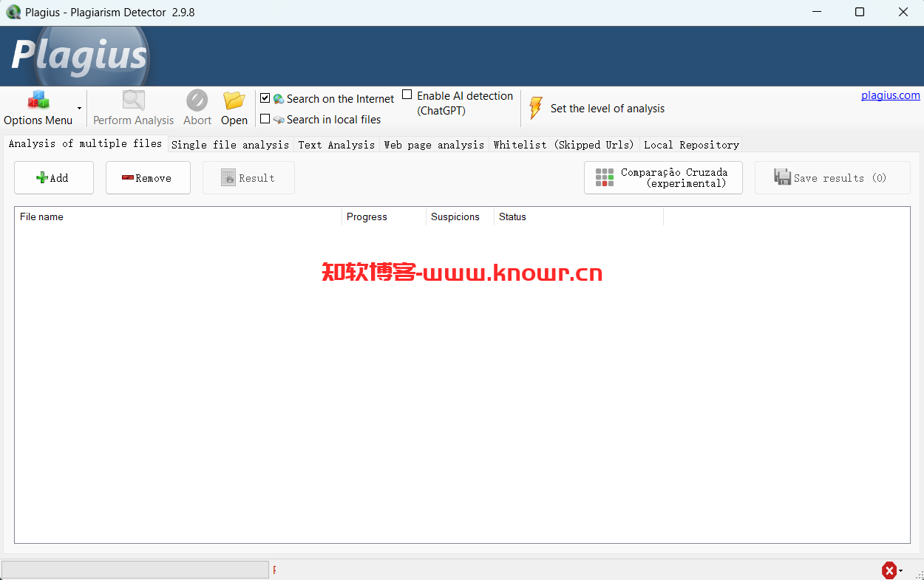The width and height of the screenshot is (924, 580).
Task: Visit the plagius.com link
Action: (x=891, y=95)
